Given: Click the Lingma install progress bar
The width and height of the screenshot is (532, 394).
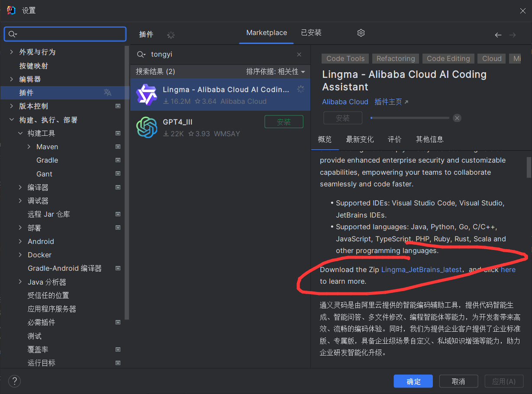Looking at the screenshot, I should point(410,118).
